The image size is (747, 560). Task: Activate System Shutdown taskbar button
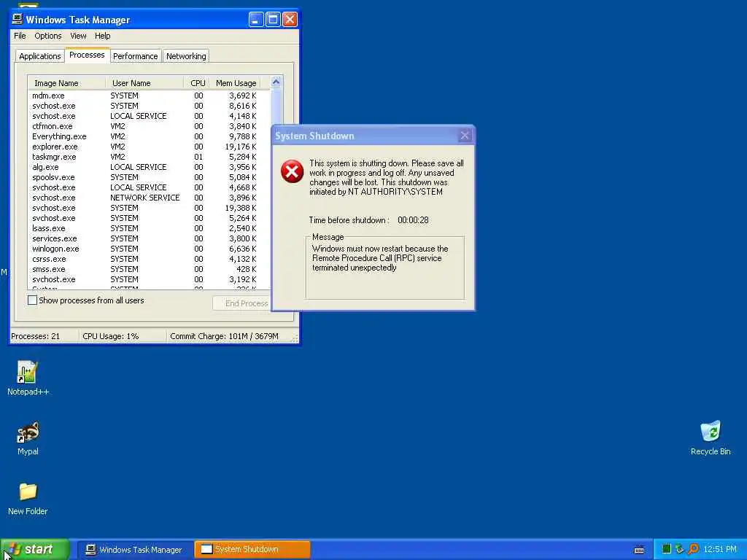tap(252, 550)
